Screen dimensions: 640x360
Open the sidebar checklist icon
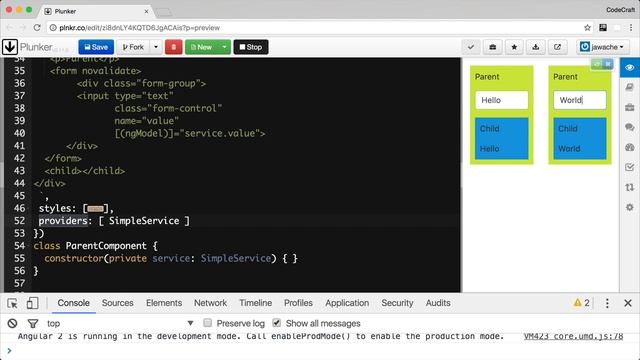pyautogui.click(x=629, y=167)
